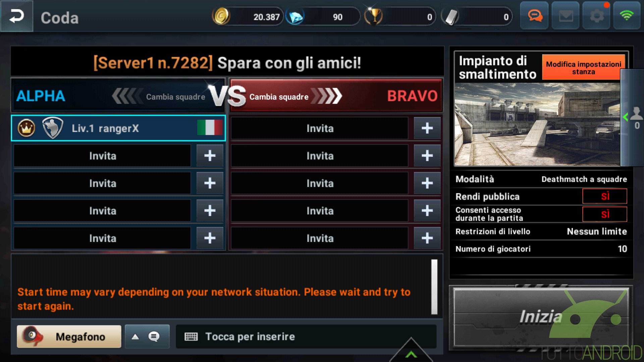
Task: Tap the blue diamond gems icon
Action: [x=296, y=17]
